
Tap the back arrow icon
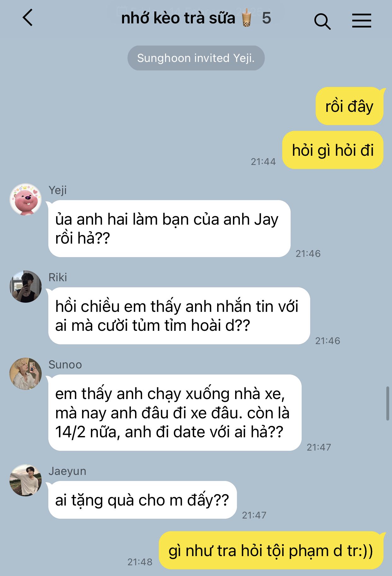(28, 18)
